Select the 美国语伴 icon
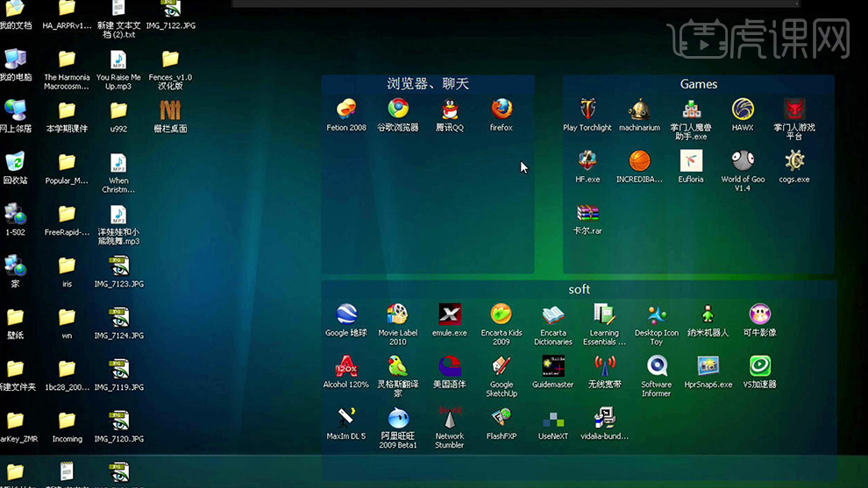The height and width of the screenshot is (488, 868). 450,366
